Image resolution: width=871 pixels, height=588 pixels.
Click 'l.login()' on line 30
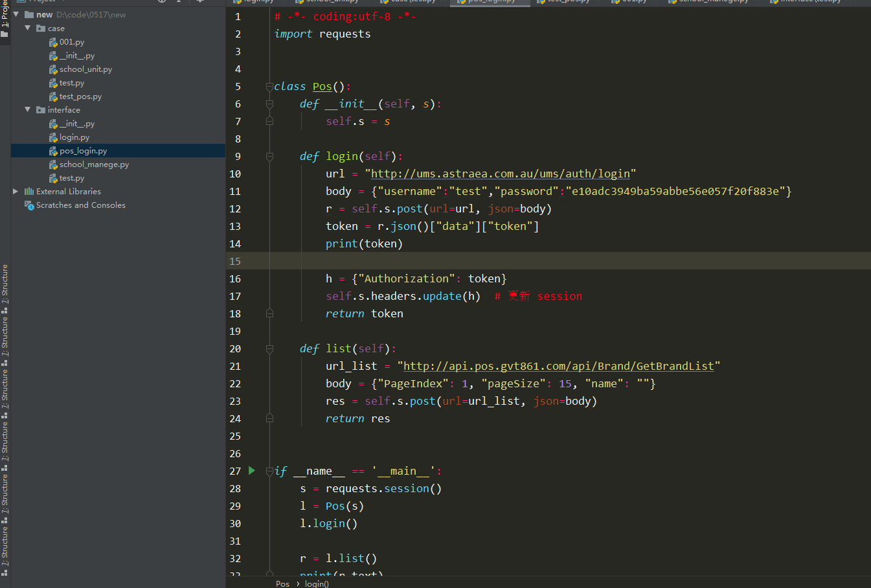point(329,523)
